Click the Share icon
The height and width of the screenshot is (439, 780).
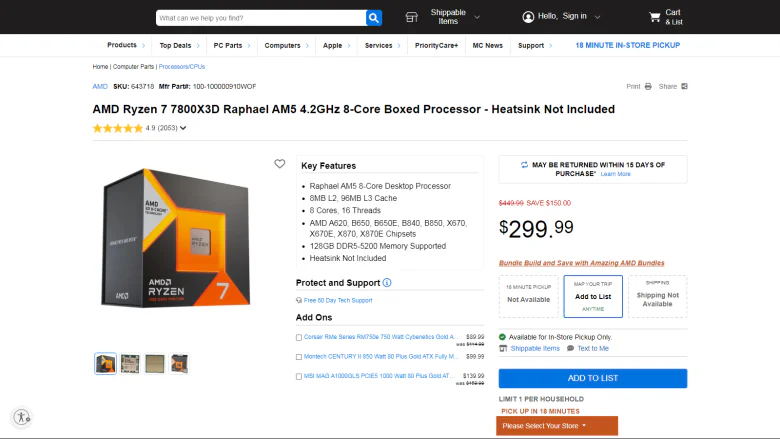pyautogui.click(x=684, y=87)
